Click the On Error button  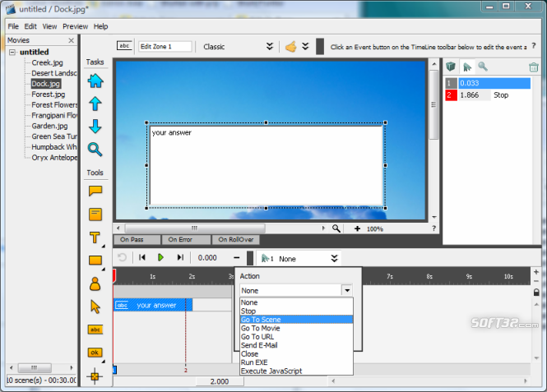click(x=186, y=240)
